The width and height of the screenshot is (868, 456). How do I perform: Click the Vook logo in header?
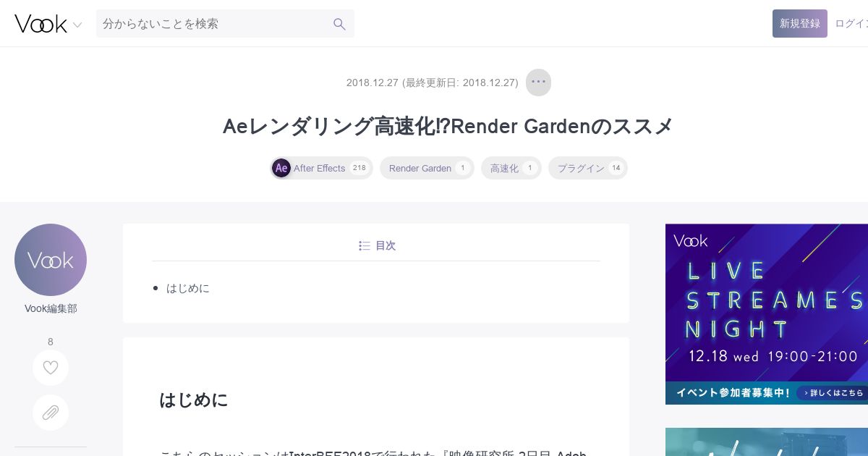[x=41, y=24]
